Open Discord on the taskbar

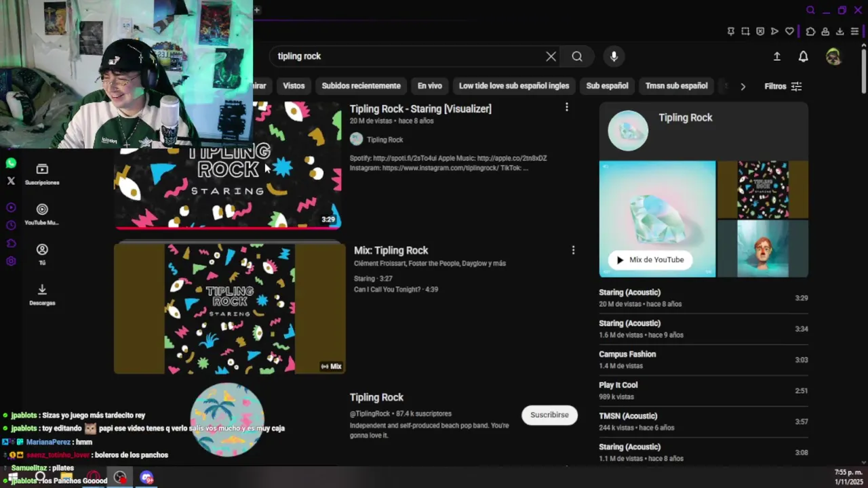(146, 478)
